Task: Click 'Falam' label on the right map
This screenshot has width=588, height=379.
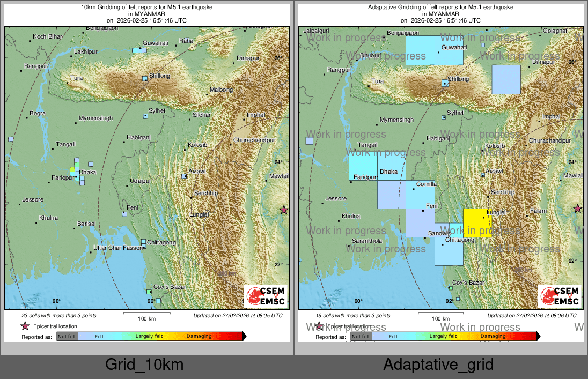Action: [538, 211]
